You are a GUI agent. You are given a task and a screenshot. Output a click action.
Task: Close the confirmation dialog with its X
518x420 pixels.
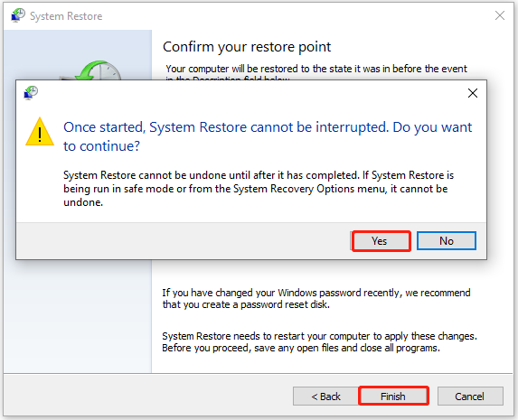[473, 93]
